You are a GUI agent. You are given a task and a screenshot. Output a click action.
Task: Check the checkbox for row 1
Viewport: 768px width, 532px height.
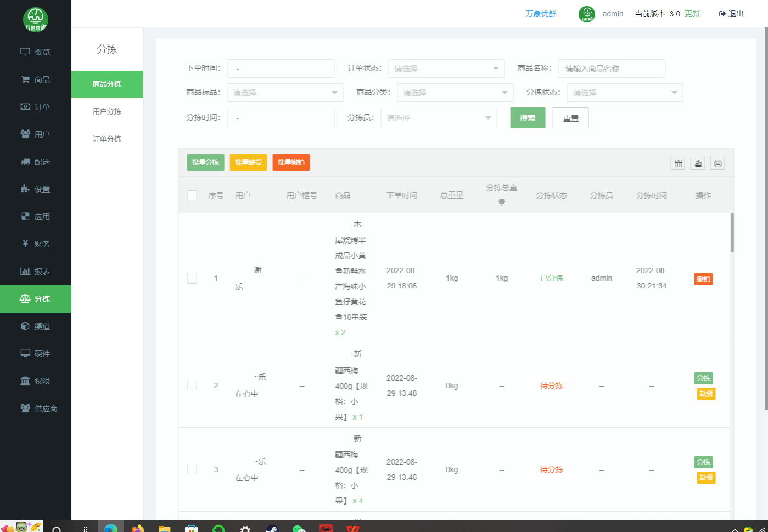click(x=192, y=279)
